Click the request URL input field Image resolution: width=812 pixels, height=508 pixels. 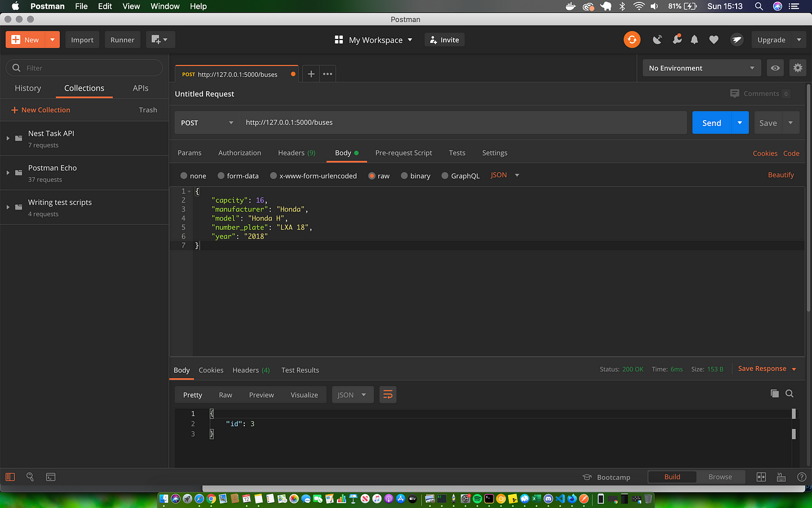coord(463,123)
